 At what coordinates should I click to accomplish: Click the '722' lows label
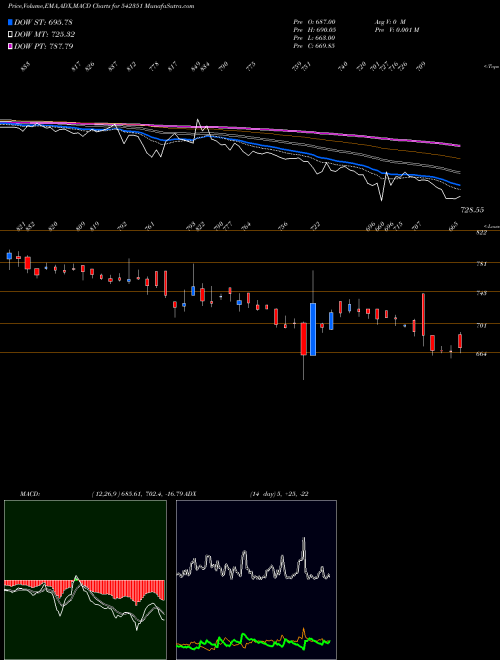[x=316, y=226]
